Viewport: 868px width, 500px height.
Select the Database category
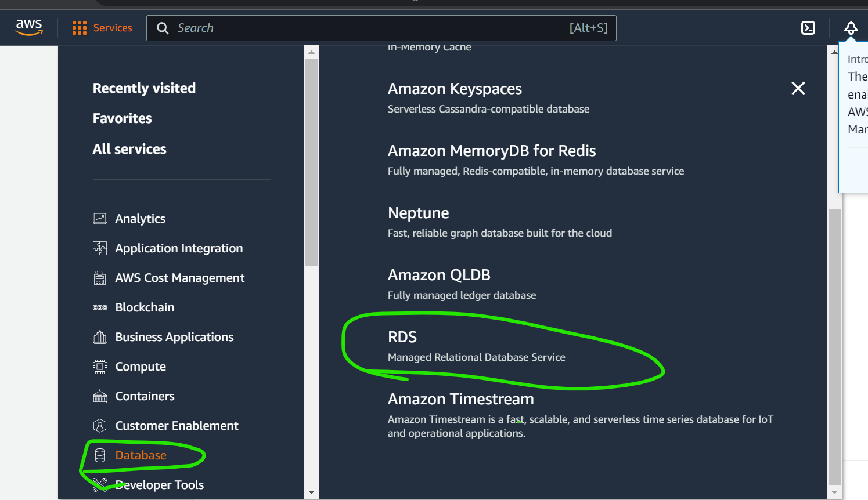(141, 455)
